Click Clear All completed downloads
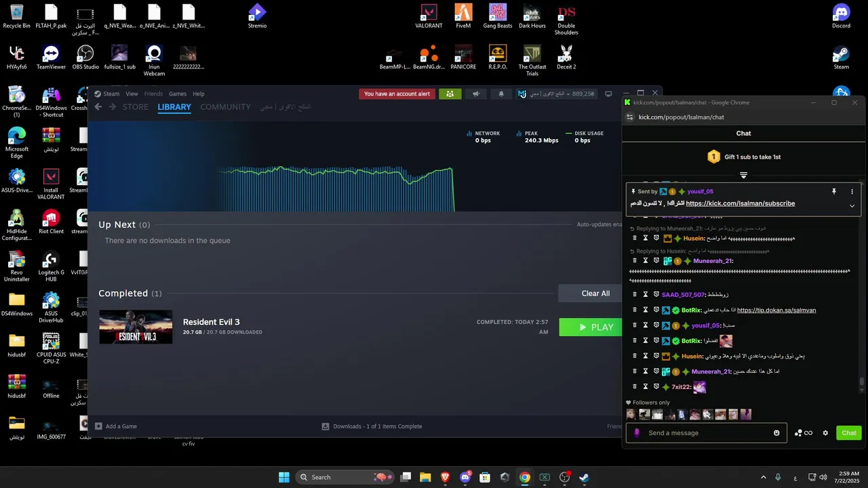 590,293
